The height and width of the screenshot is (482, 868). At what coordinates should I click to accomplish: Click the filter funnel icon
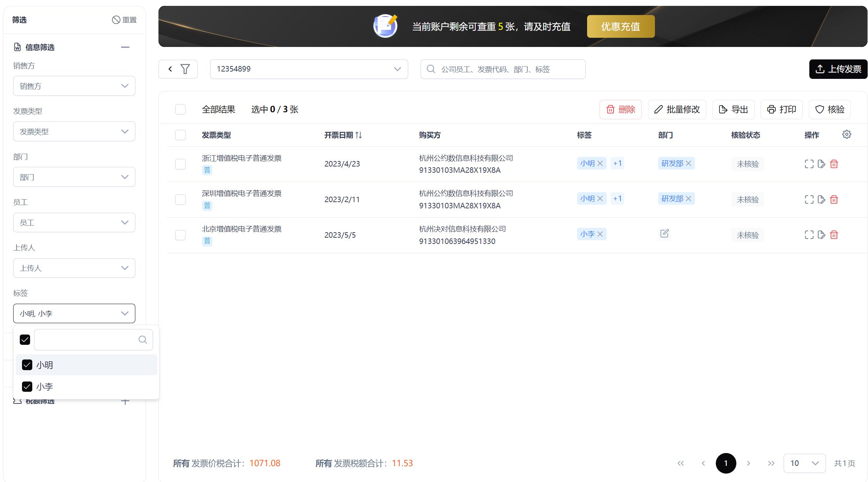click(x=185, y=69)
